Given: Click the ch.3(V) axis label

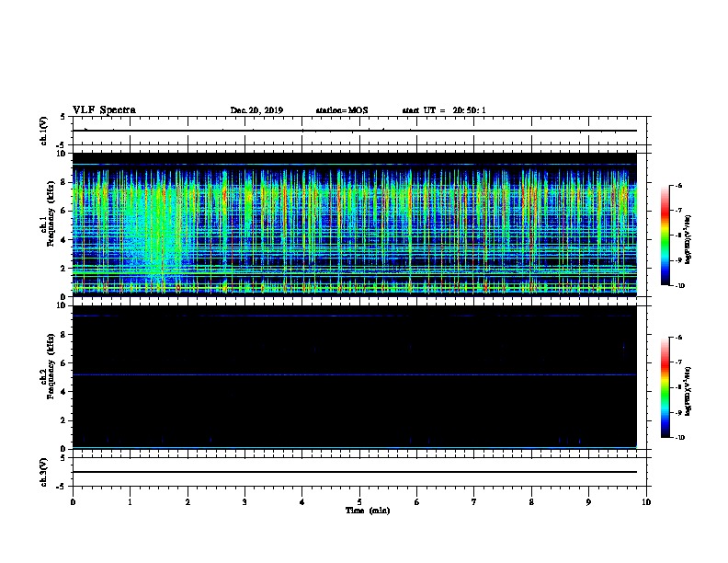Looking at the screenshot, I should coord(44,472).
